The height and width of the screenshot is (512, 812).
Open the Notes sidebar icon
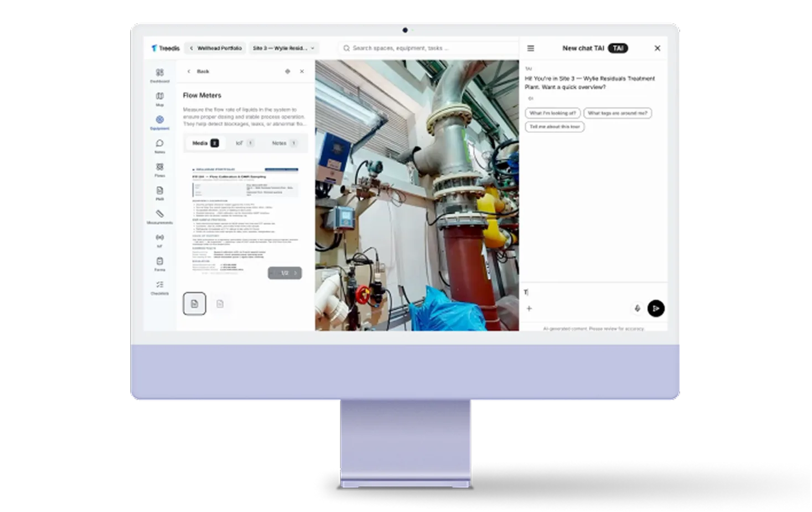click(x=159, y=146)
